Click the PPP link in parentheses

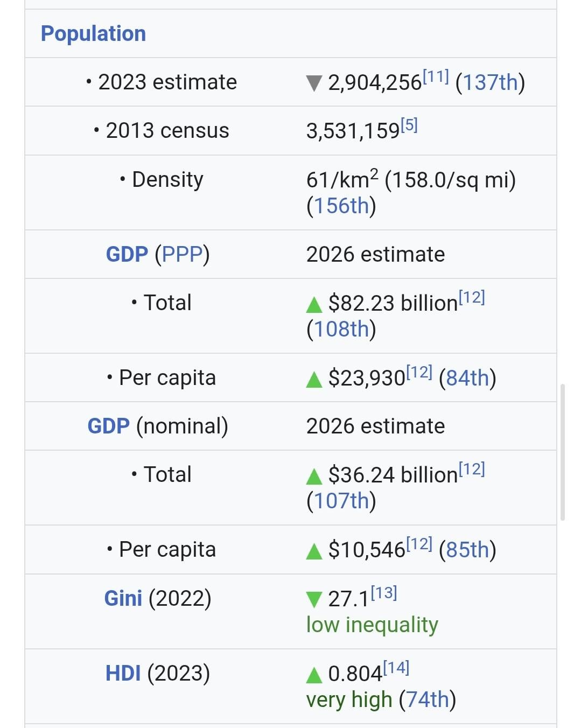182,254
